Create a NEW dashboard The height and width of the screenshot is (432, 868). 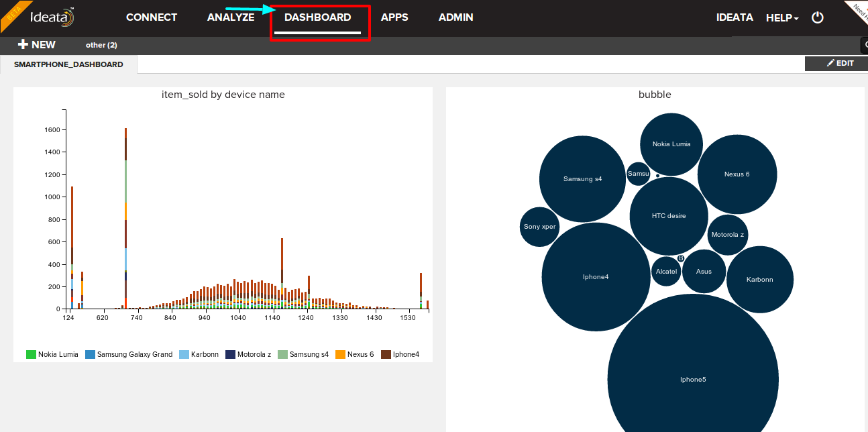click(37, 45)
